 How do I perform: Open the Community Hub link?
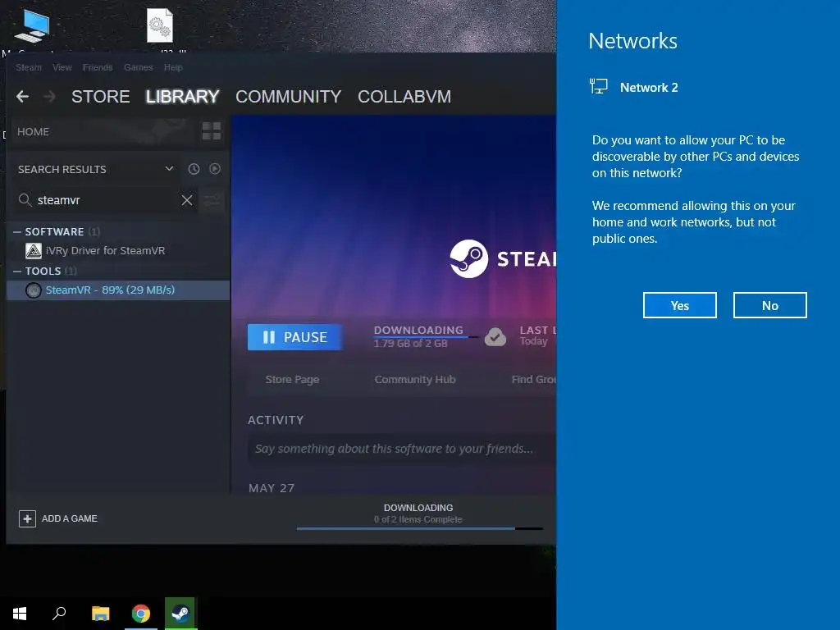coord(415,379)
